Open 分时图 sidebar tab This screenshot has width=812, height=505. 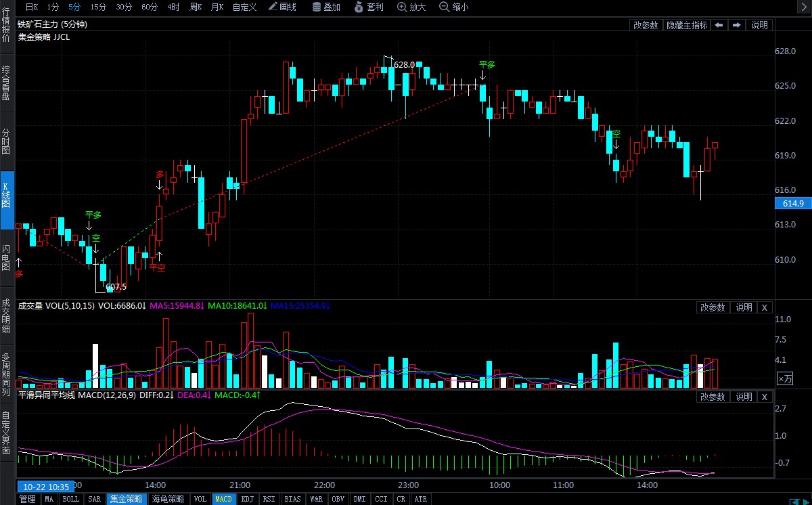6,141
